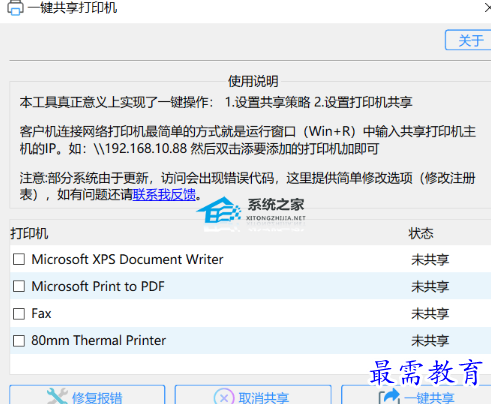This screenshot has height=404, width=491.
Task: Tick the Microsoft Print to PDF checkbox
Action: 19,286
